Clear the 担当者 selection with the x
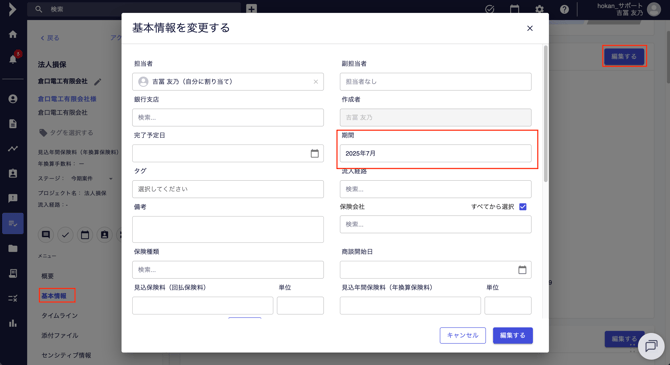 pos(315,82)
